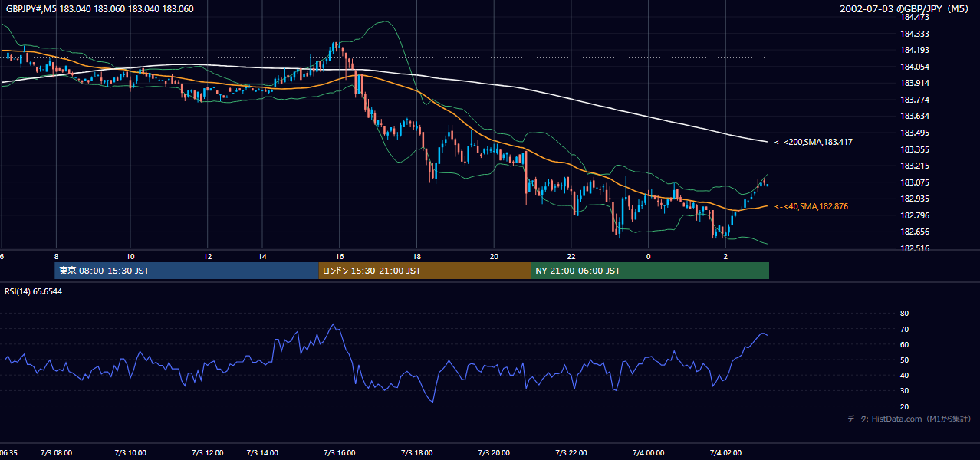Click the London 15:30-21:00 JST session bar
Screen dimensions: 980x460
tap(424, 271)
